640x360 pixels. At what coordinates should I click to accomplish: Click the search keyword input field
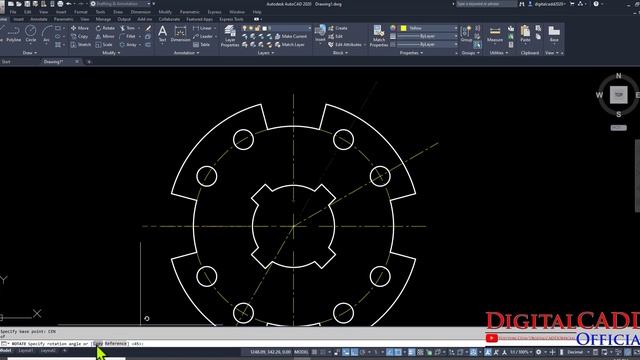tap(486, 4)
